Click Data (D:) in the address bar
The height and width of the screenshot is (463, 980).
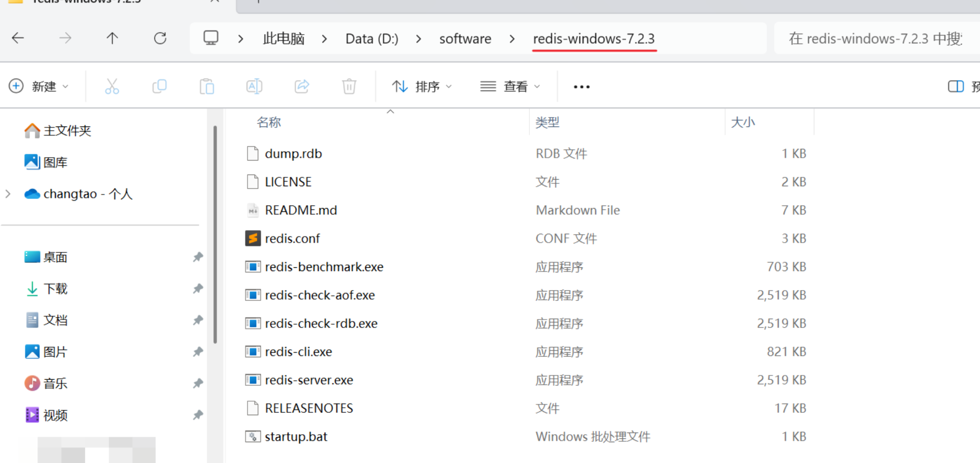tap(372, 38)
